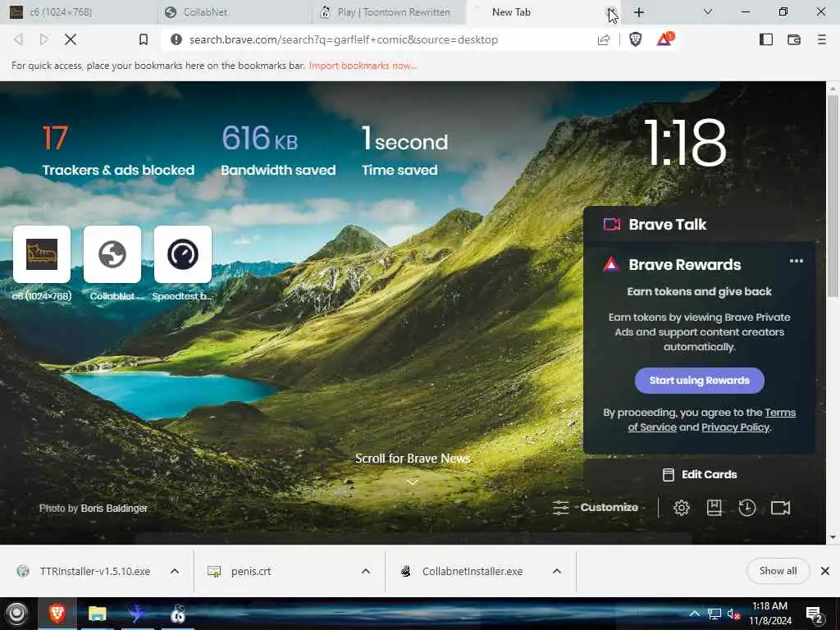Open Toontown launcher taskbar icon
840x630 pixels.
(177, 614)
